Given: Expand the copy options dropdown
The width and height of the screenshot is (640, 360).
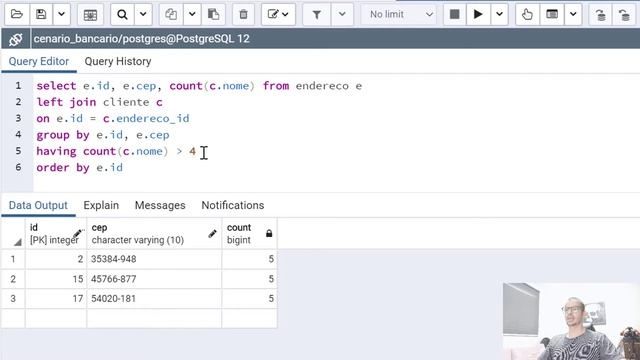Looking at the screenshot, I should (x=192, y=15).
